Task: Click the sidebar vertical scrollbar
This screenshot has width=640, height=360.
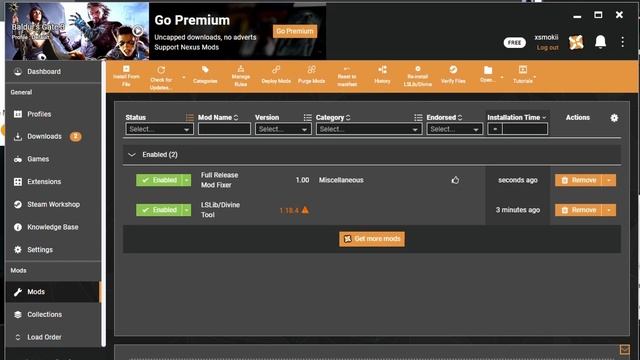Action: 104,204
